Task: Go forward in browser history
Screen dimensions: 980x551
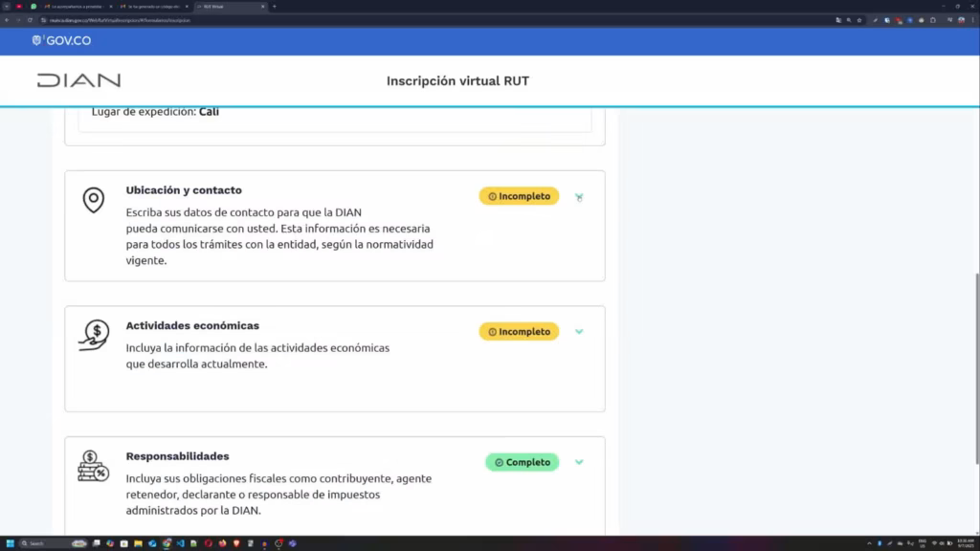Action: pos(18,20)
